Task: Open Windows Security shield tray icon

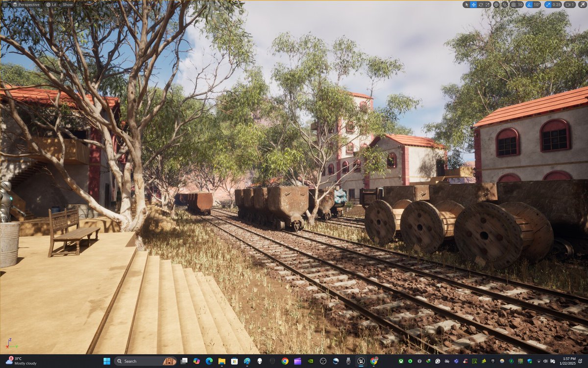Action: [x=530, y=361]
